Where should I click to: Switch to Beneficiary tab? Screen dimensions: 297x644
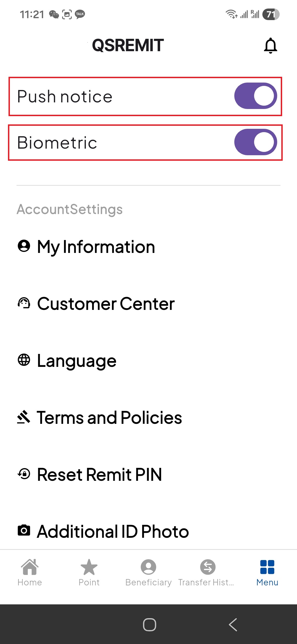[x=148, y=572]
